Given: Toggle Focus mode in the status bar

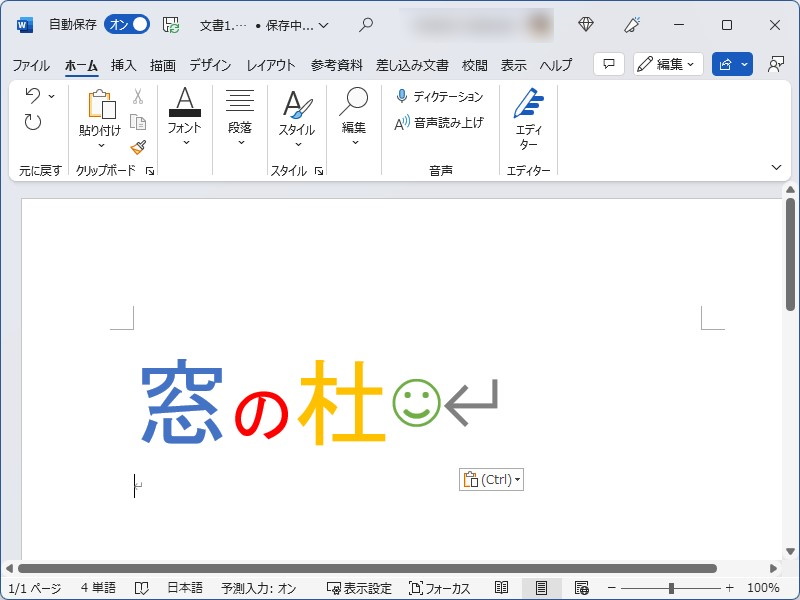Looking at the screenshot, I should coord(443,588).
